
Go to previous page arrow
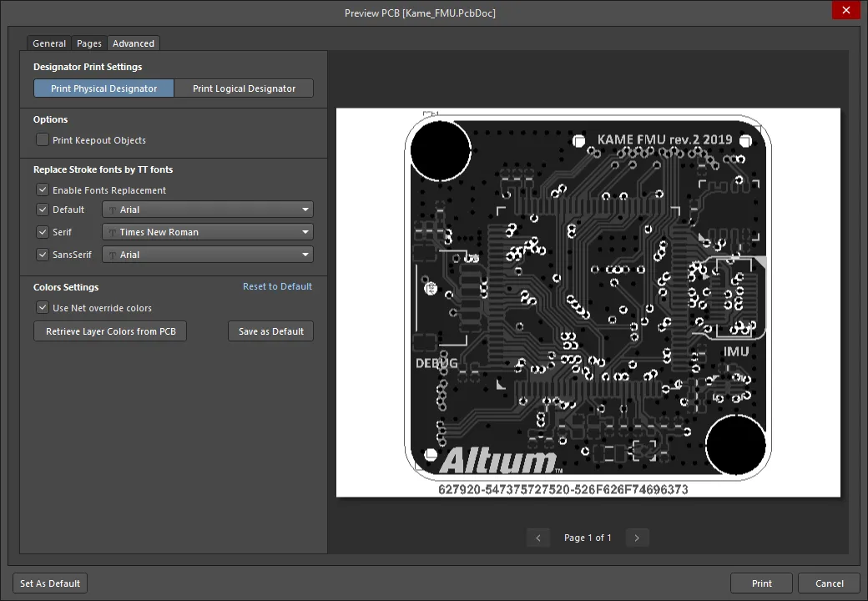click(538, 538)
